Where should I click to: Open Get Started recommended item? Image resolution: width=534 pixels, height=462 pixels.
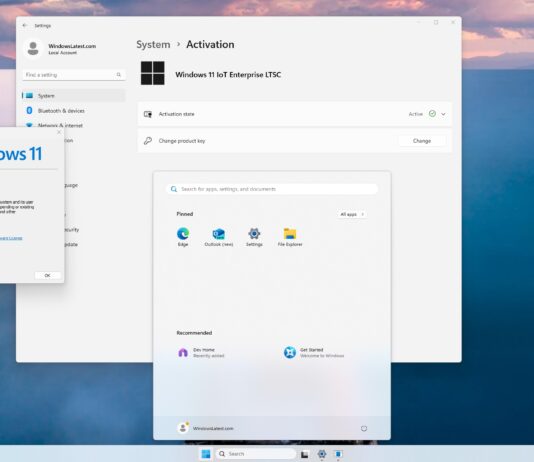click(314, 352)
